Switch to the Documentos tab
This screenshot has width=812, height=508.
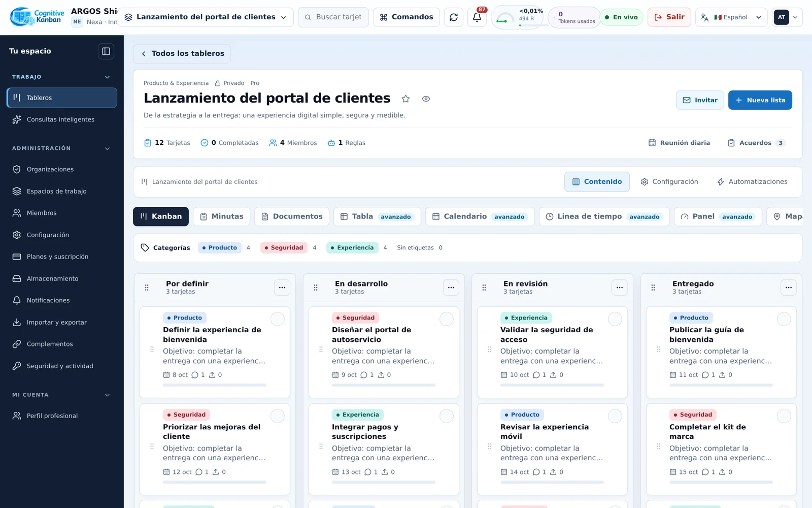click(292, 216)
